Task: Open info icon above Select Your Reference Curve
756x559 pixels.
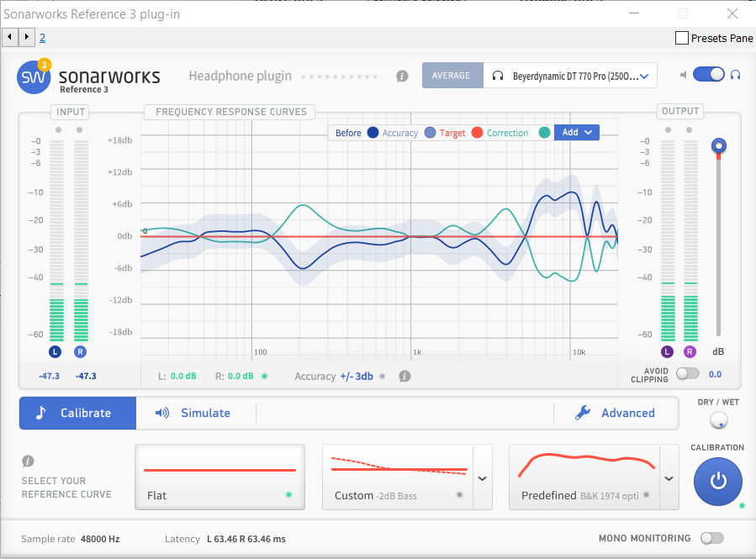Action: tap(28, 461)
